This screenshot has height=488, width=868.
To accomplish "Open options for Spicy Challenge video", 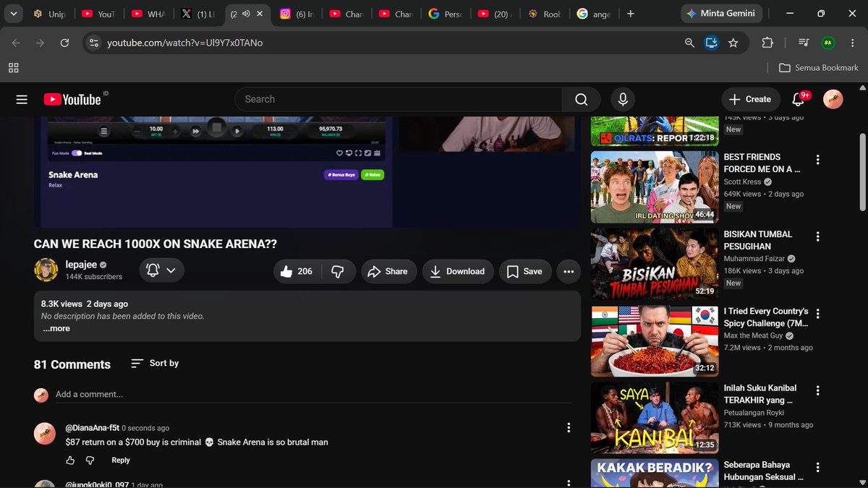I will [x=818, y=314].
